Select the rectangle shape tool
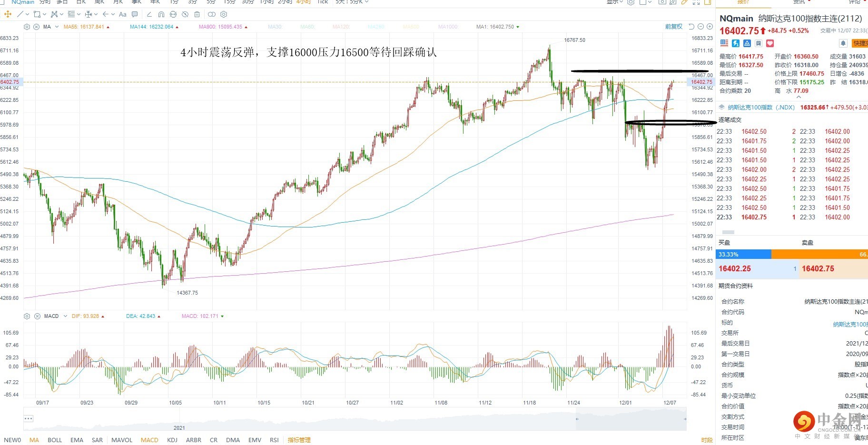The height and width of the screenshot is (445, 868). click(37, 14)
